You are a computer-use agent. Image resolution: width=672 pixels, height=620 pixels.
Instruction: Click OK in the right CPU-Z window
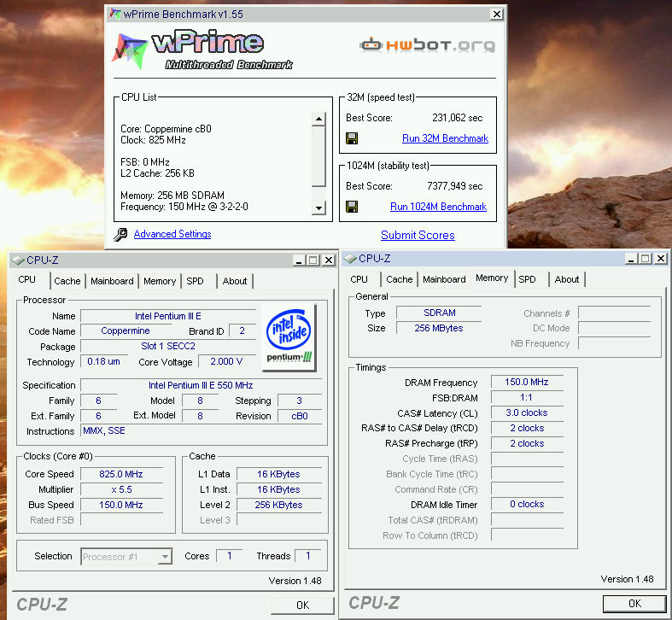click(x=634, y=604)
